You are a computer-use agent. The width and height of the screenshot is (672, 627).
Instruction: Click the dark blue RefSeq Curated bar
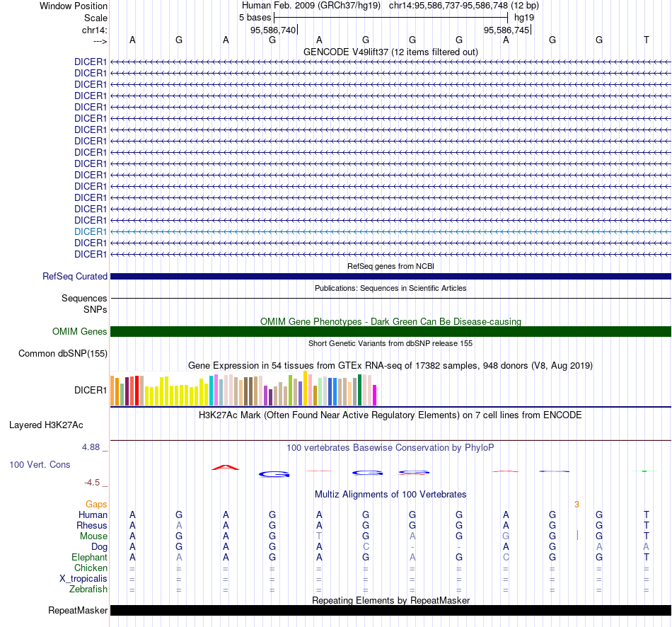pos(390,276)
